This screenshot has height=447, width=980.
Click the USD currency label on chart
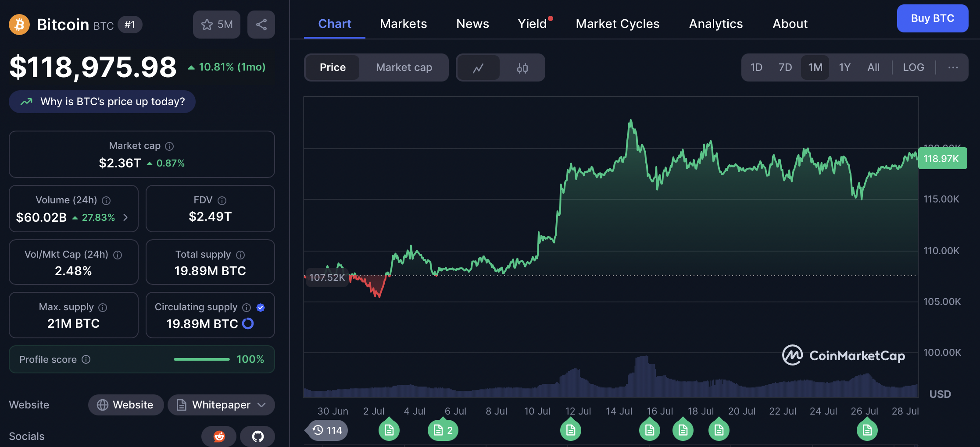point(940,394)
